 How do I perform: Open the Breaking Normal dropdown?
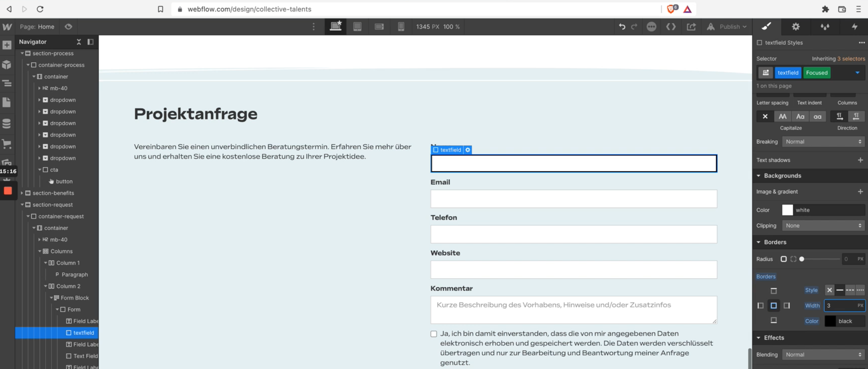pyautogui.click(x=823, y=142)
